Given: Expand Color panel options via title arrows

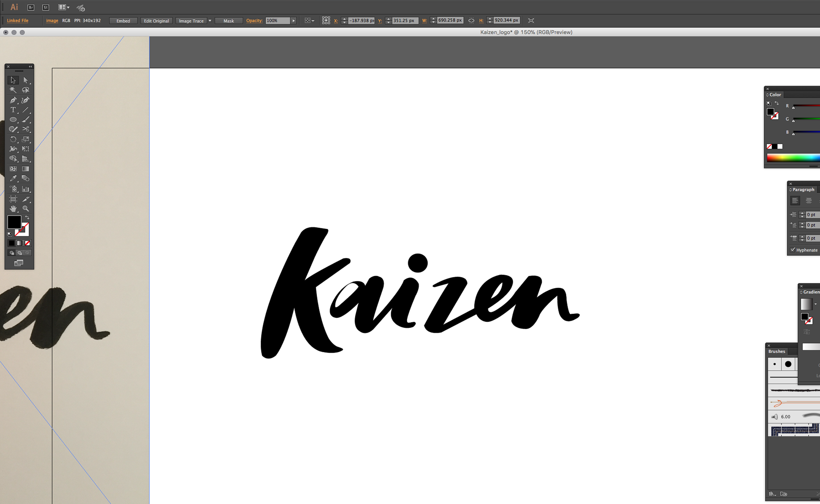Looking at the screenshot, I should (767, 95).
